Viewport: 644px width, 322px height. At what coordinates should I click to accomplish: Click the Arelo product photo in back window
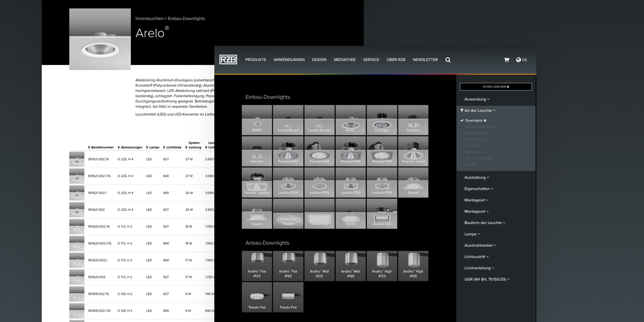pyautogui.click(x=100, y=39)
